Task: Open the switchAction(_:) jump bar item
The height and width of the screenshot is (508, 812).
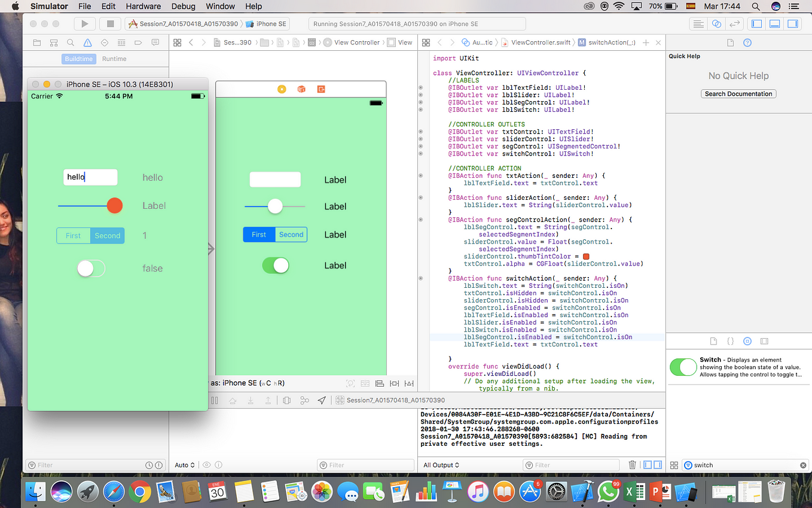Action: click(607, 42)
